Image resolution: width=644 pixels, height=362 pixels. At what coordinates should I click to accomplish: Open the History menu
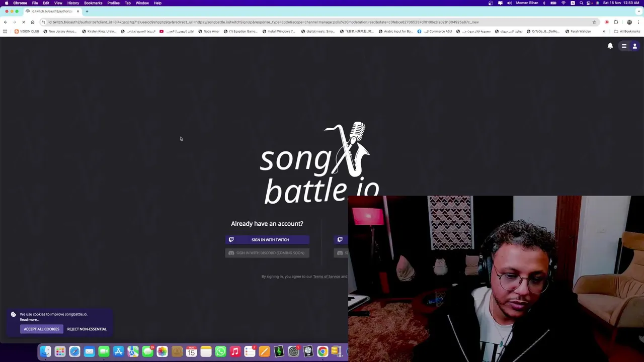[x=73, y=3]
